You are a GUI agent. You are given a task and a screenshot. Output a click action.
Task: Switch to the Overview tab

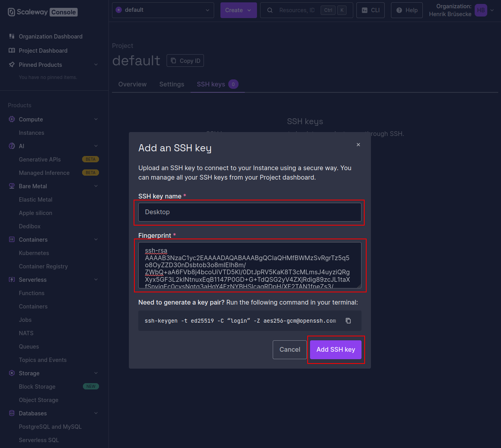(132, 84)
